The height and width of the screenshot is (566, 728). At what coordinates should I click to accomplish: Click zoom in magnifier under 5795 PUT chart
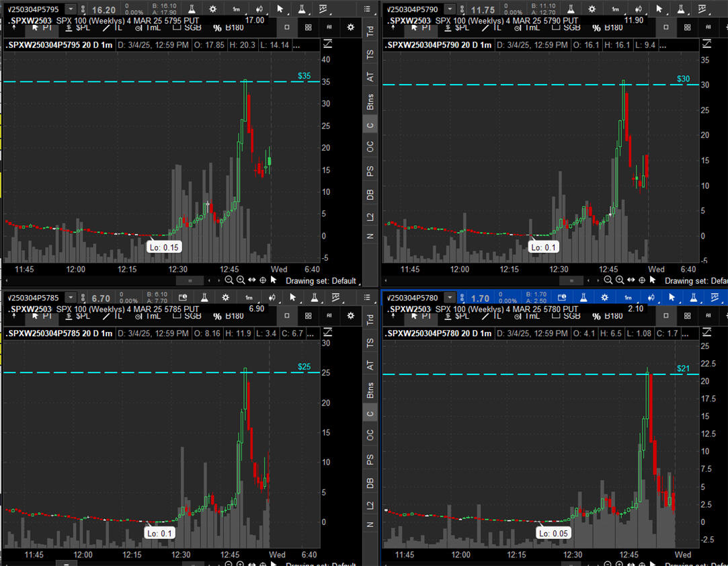point(241,280)
